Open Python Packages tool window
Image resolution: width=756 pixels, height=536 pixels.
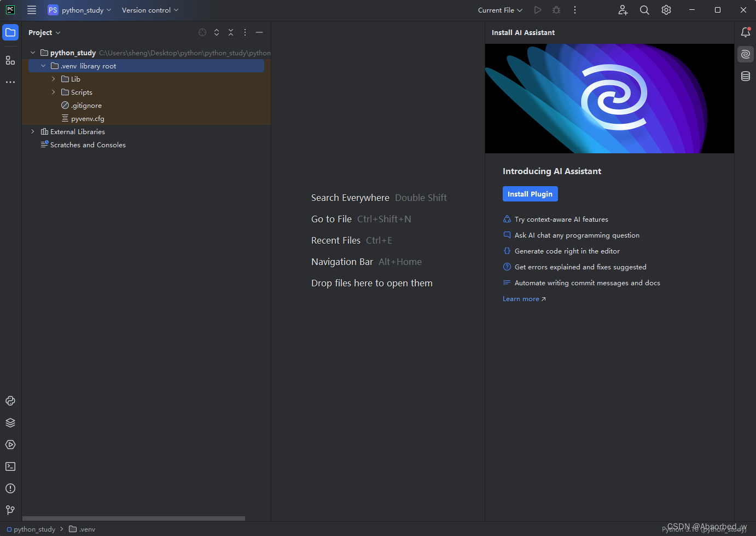tap(10, 423)
